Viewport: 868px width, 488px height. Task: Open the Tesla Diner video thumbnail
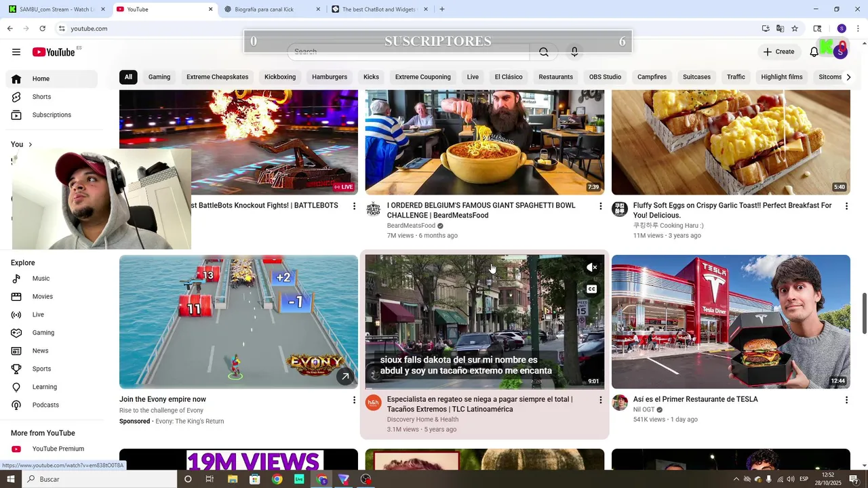(x=731, y=321)
